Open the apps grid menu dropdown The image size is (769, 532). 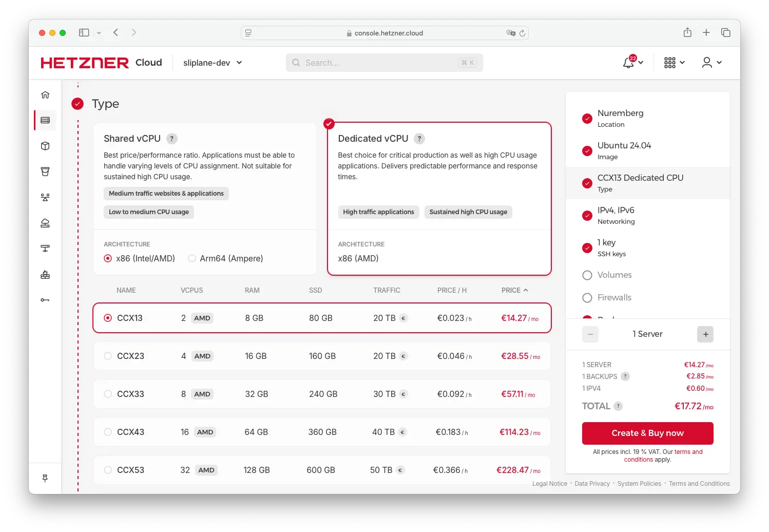[674, 63]
